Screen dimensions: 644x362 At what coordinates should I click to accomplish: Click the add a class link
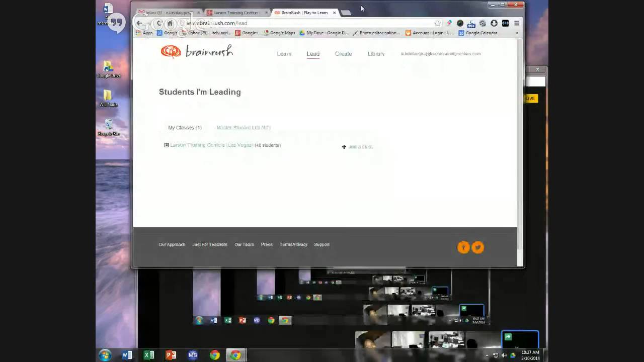tap(361, 147)
